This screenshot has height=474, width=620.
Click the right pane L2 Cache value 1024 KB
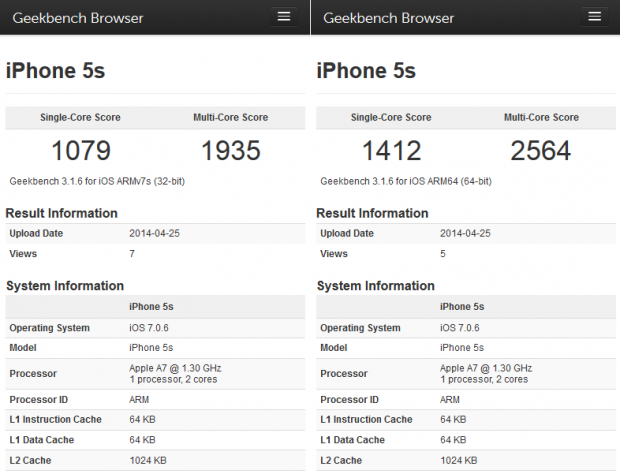pyautogui.click(x=459, y=461)
